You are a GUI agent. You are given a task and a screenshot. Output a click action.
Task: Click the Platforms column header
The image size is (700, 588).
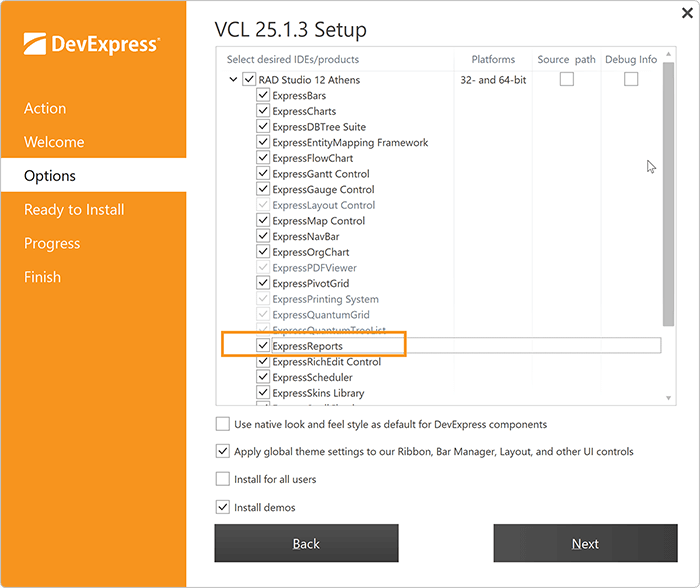coord(493,59)
